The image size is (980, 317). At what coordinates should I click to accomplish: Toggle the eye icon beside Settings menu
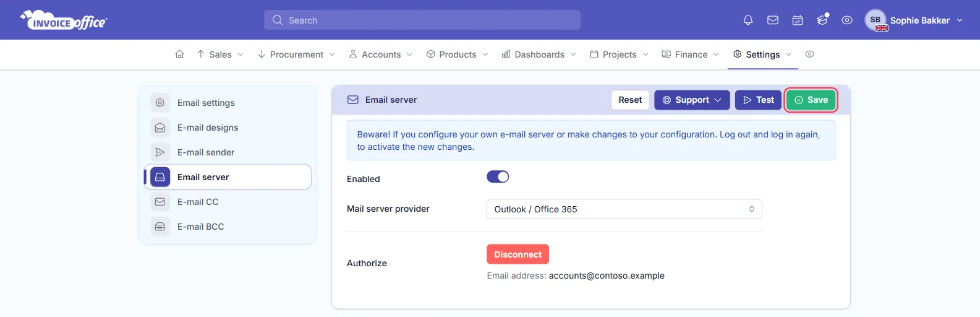pyautogui.click(x=809, y=54)
